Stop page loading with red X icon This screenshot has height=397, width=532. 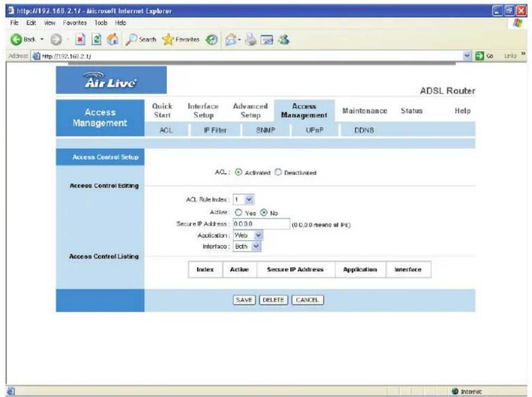[x=80, y=40]
